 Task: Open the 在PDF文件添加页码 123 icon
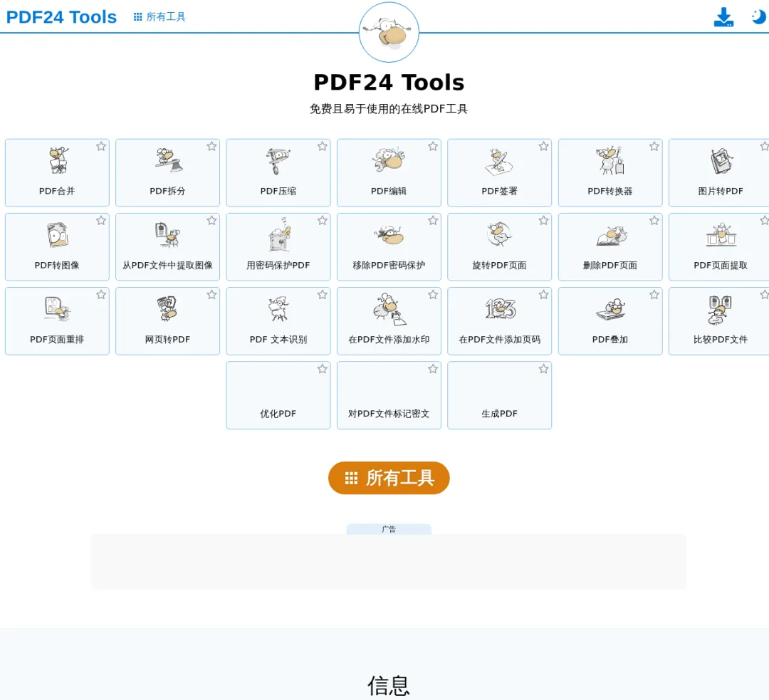pos(501,309)
